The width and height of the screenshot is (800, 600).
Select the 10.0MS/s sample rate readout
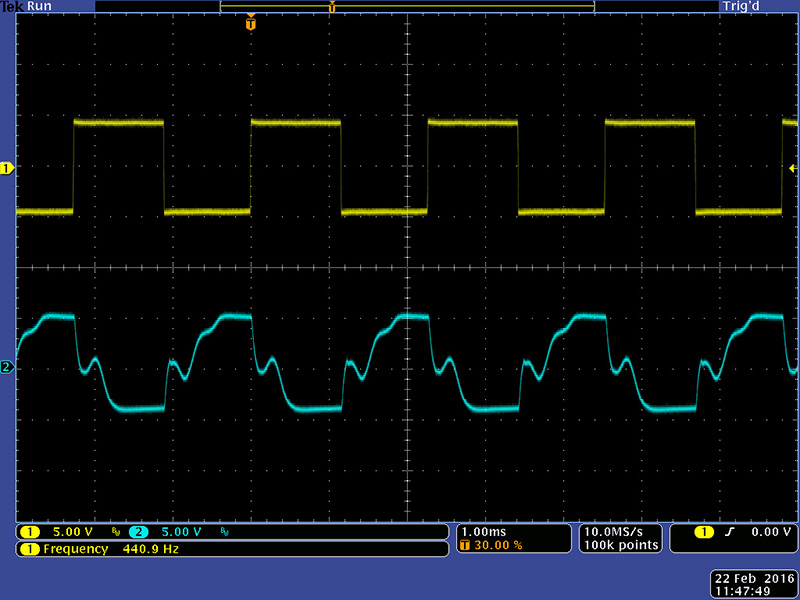pos(620,531)
